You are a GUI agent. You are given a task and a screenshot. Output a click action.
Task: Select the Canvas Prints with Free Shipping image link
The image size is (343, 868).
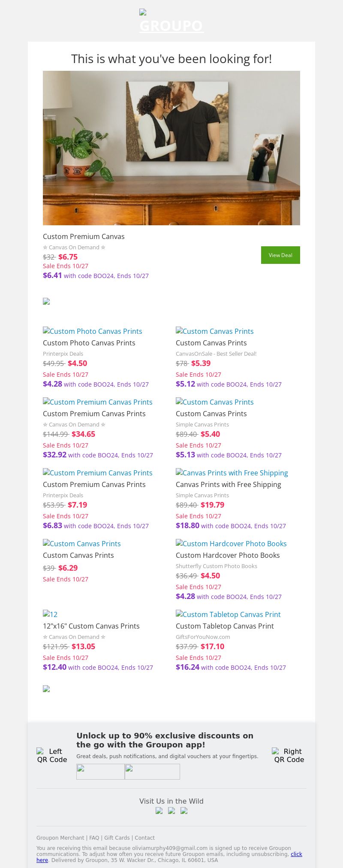click(232, 473)
